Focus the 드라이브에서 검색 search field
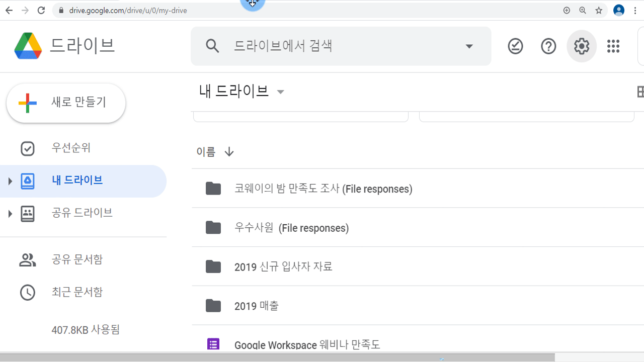This screenshot has height=362, width=644. tap(341, 46)
